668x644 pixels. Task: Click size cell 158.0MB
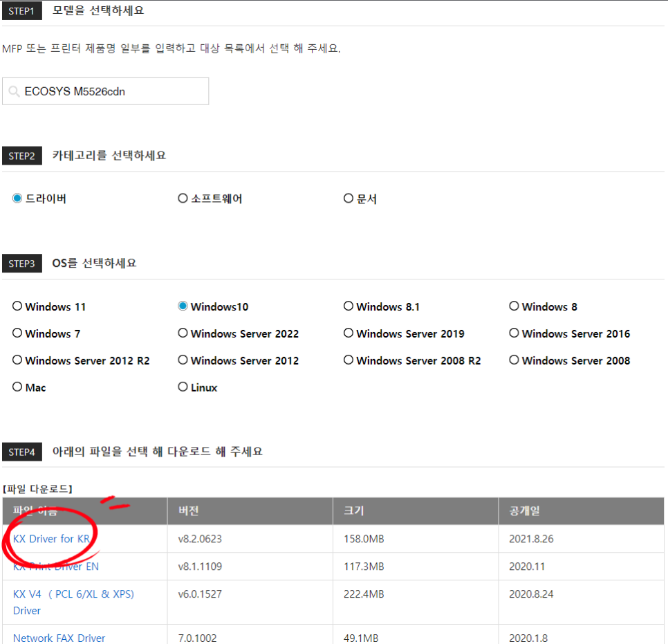click(x=364, y=539)
